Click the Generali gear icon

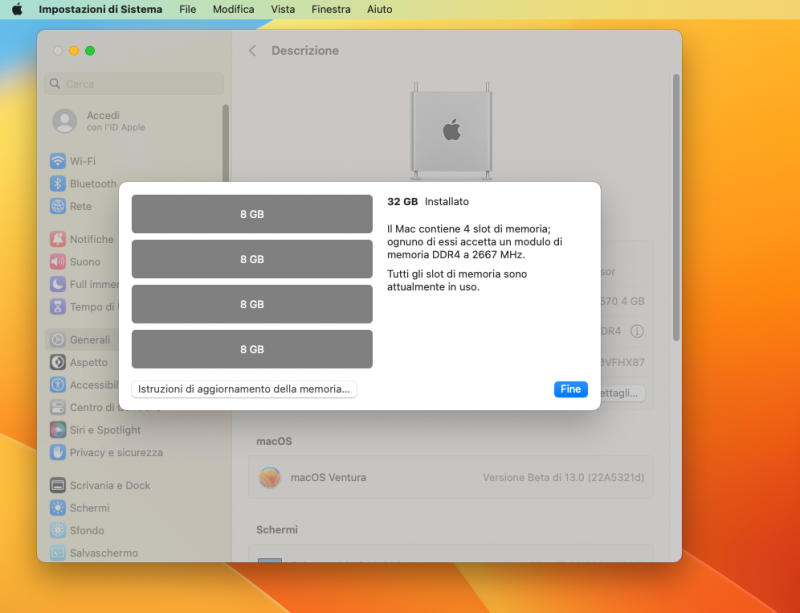tap(58, 339)
